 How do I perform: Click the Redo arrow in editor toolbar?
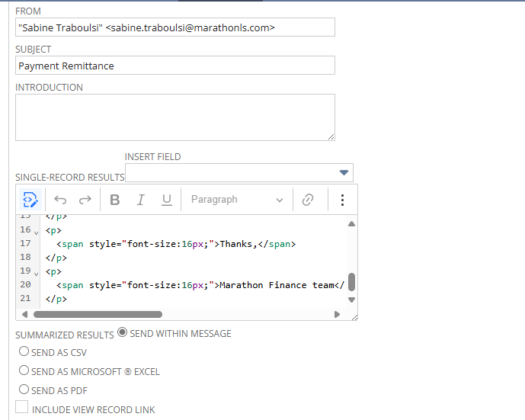coord(85,200)
